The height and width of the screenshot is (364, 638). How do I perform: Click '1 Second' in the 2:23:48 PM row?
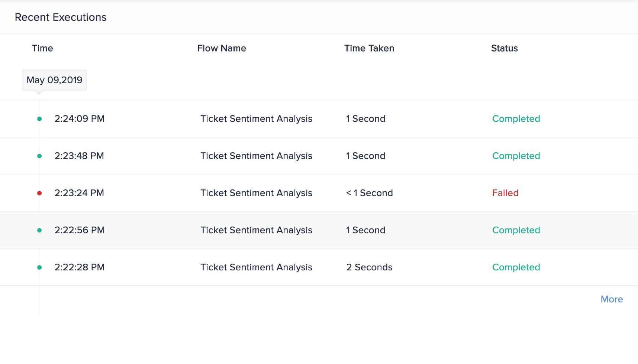pyautogui.click(x=365, y=156)
